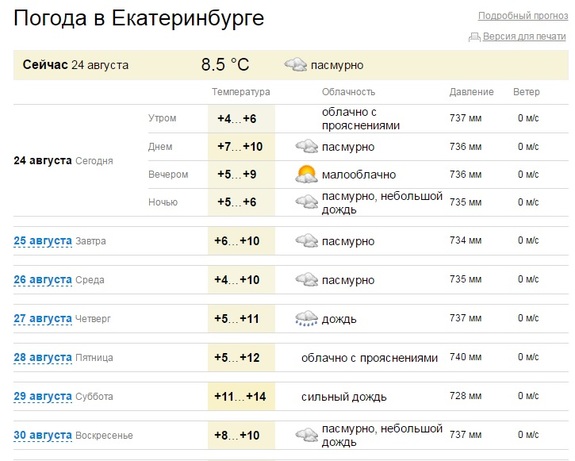This screenshot has height=461, width=575.
Task: Click the cloud icon in the Днем row
Action: 307,146
